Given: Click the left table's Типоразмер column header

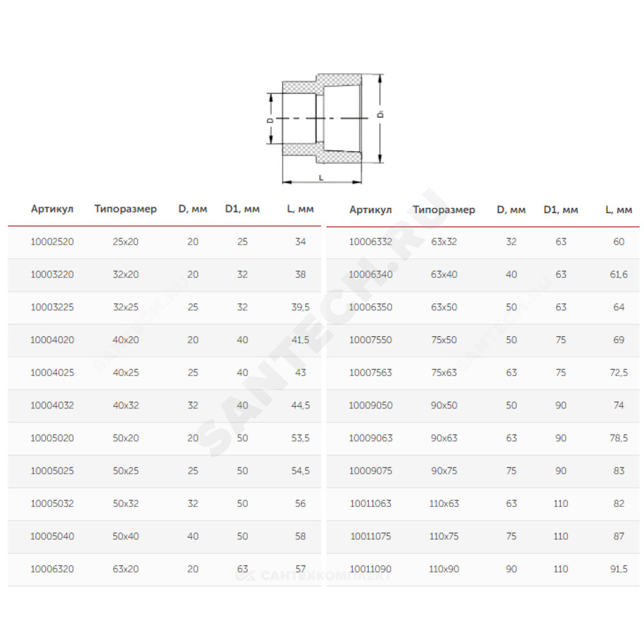Looking at the screenshot, I should (x=126, y=209).
